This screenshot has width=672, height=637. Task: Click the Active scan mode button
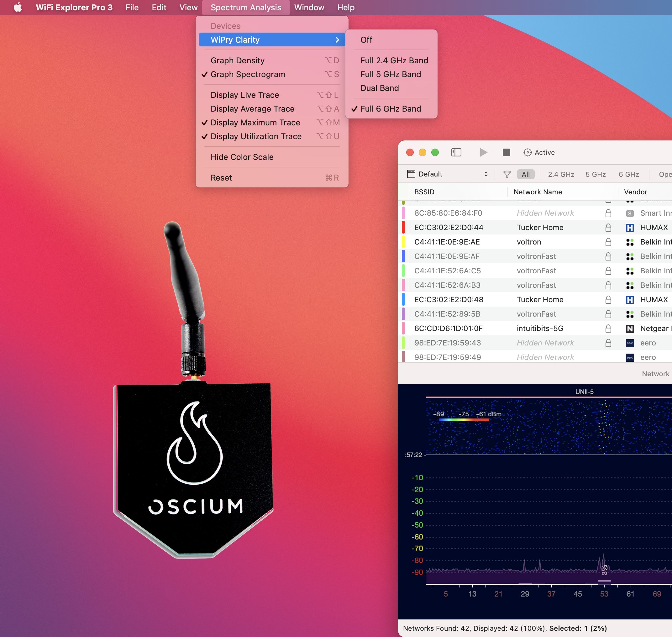pos(539,152)
